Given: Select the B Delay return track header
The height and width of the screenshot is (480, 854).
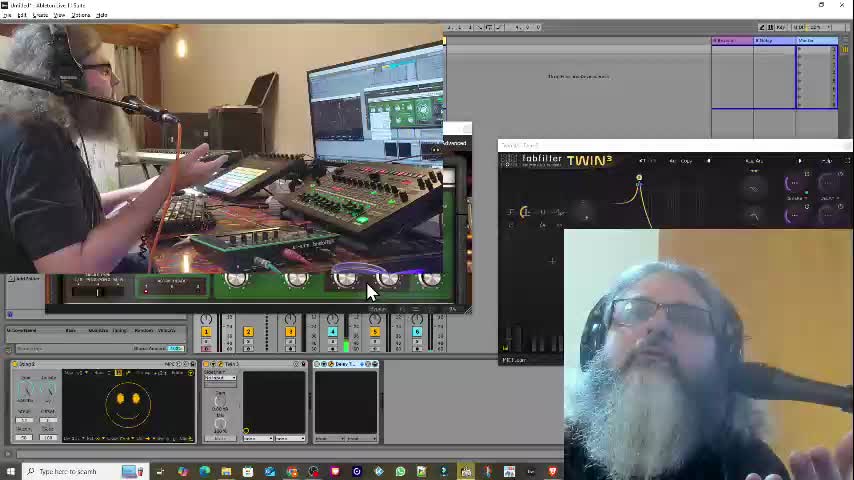Looking at the screenshot, I should pyautogui.click(x=774, y=41).
